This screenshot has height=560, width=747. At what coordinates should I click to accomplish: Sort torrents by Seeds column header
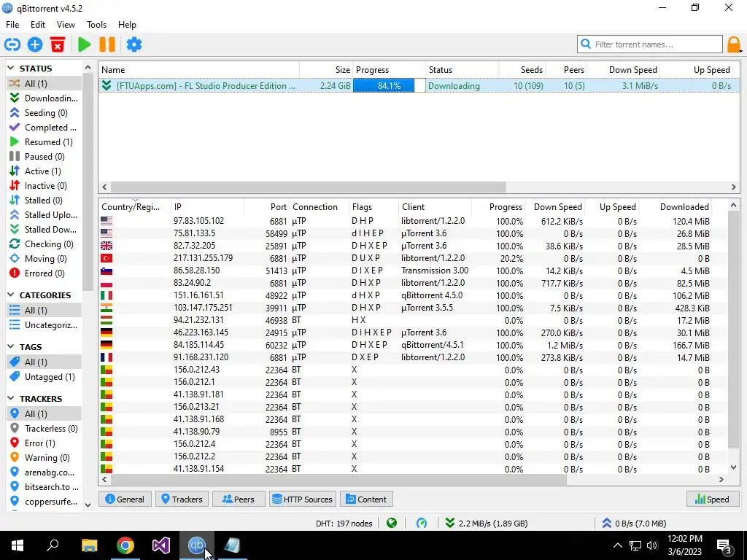click(522, 70)
